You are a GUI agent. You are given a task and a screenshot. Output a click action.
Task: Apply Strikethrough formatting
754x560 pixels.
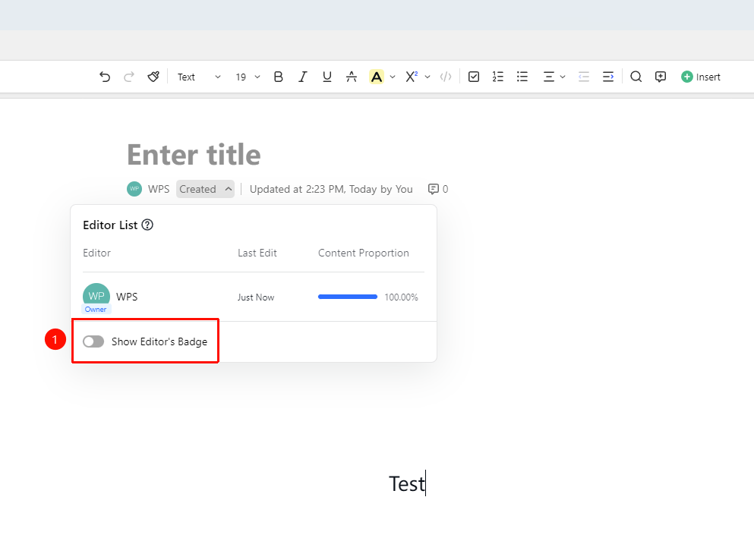pos(352,77)
